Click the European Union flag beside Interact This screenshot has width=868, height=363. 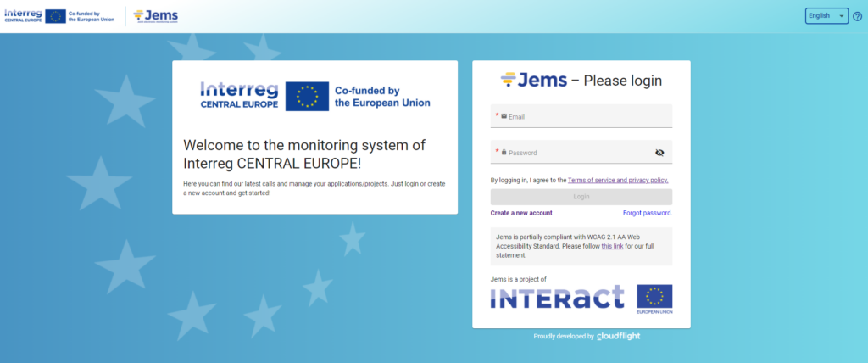point(654,299)
